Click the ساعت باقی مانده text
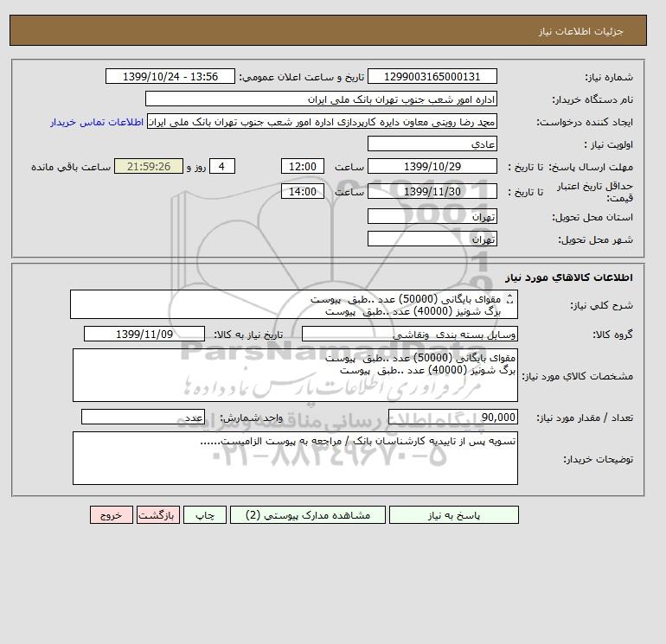666x644 pixels. [x=71, y=167]
